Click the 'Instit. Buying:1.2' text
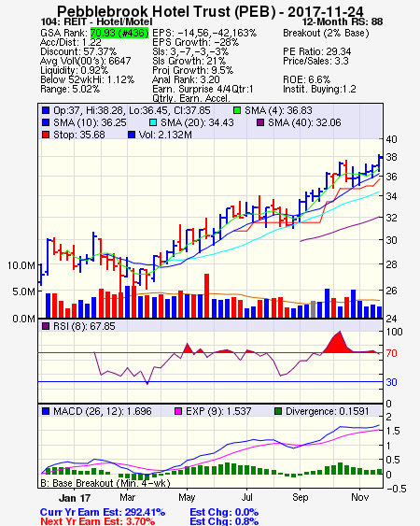The width and height of the screenshot is (420, 526). click(319, 90)
